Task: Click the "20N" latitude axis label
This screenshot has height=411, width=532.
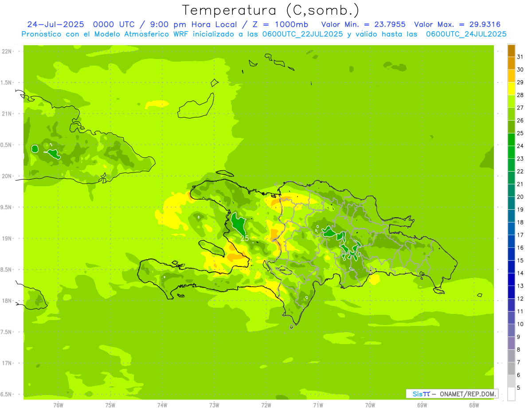Action: click(x=7, y=176)
